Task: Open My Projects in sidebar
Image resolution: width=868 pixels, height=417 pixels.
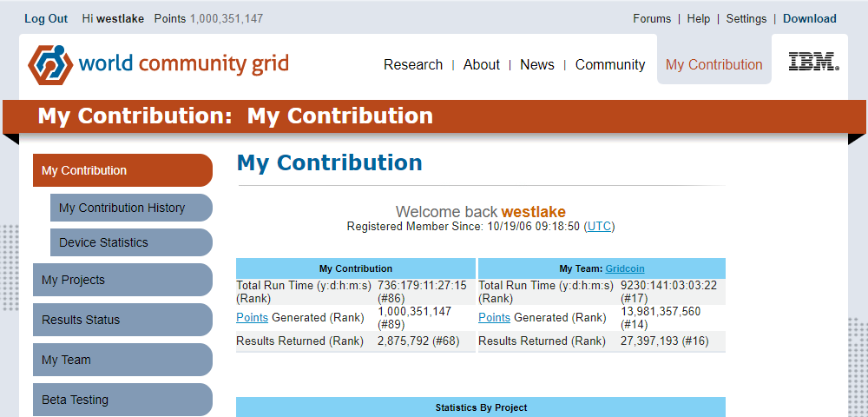Action: click(x=123, y=280)
